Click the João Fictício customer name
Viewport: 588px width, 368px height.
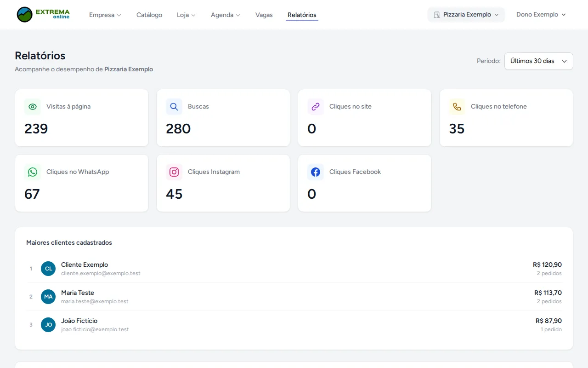pos(79,321)
